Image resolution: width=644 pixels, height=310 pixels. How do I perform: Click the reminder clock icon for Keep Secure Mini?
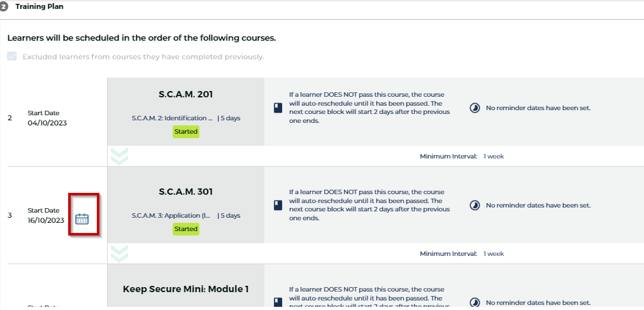coord(475,302)
